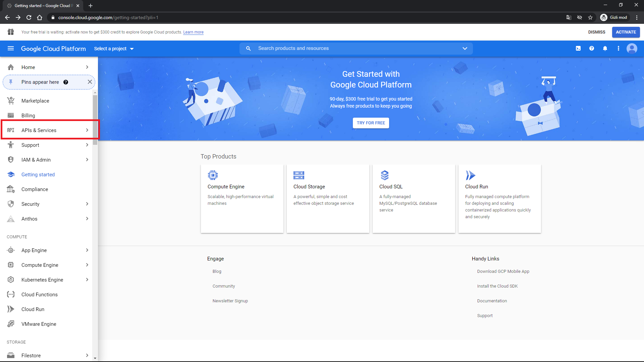This screenshot has width=644, height=362.
Task: Expand the Support submenu chevron
Action: tap(87, 145)
